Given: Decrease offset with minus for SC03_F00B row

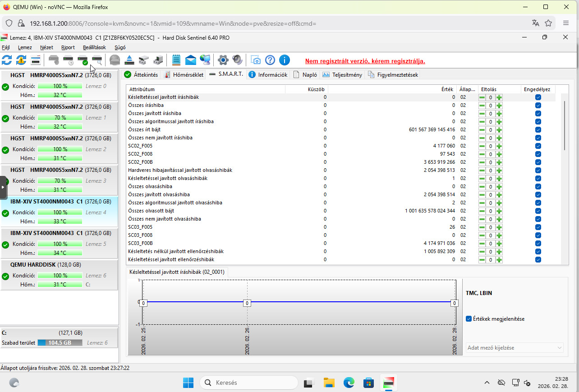Looking at the screenshot, I should 482,244.
